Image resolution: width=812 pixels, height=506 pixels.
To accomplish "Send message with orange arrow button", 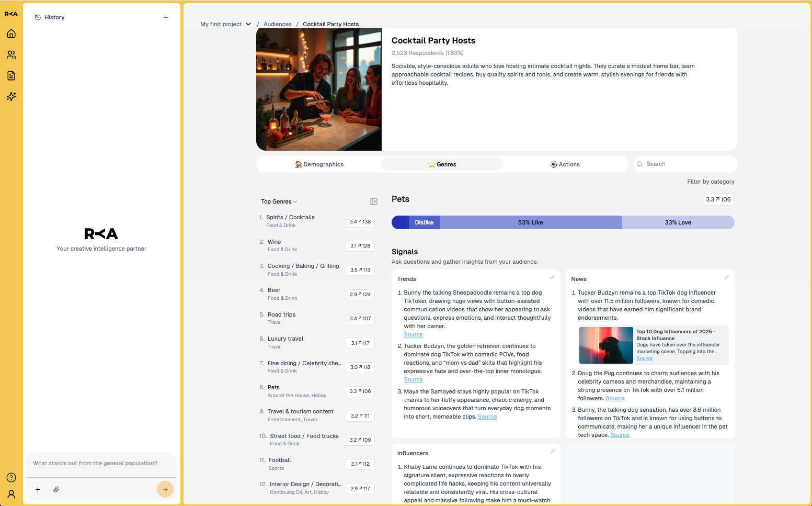I will point(165,490).
